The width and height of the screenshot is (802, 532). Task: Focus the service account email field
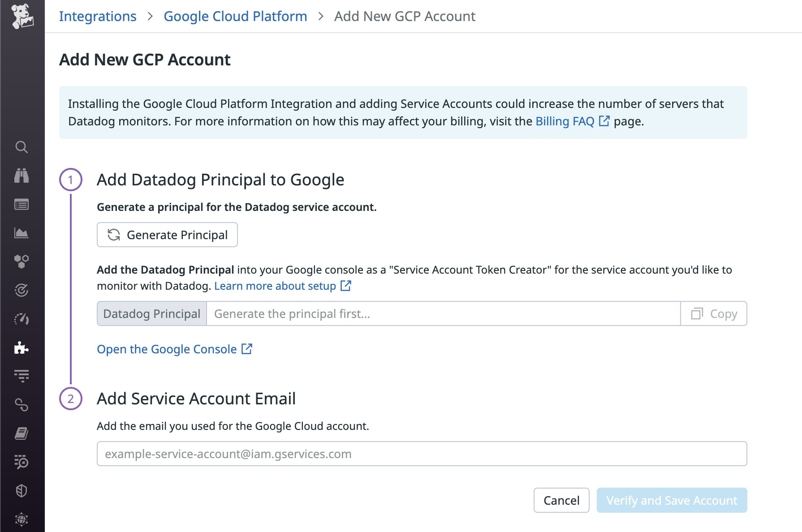click(422, 454)
